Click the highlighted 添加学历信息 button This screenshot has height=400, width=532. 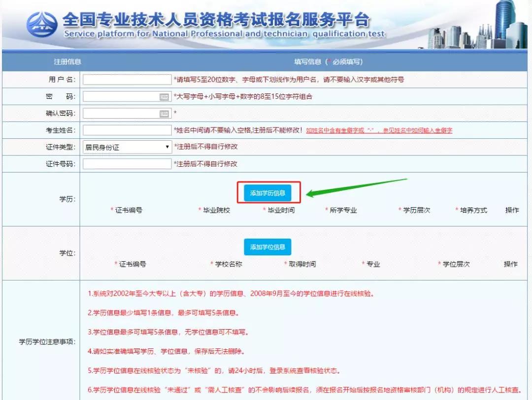[x=268, y=193]
